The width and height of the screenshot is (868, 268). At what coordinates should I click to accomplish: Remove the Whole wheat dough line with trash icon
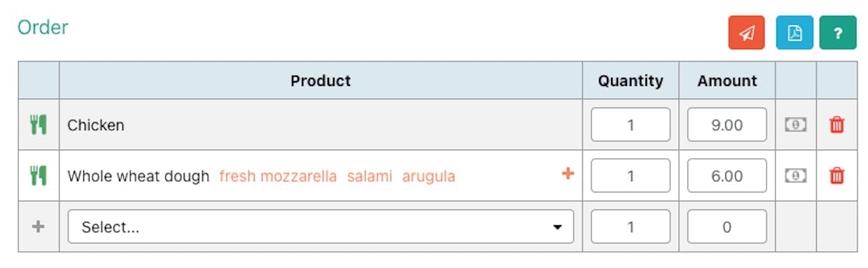[836, 176]
